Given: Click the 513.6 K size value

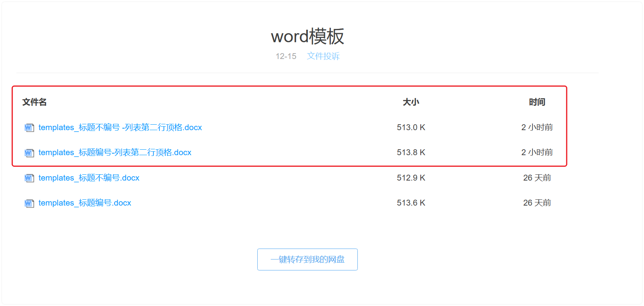Looking at the screenshot, I should pos(411,203).
